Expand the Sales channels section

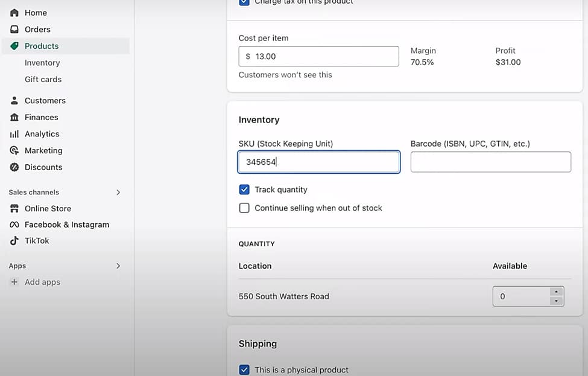click(118, 192)
